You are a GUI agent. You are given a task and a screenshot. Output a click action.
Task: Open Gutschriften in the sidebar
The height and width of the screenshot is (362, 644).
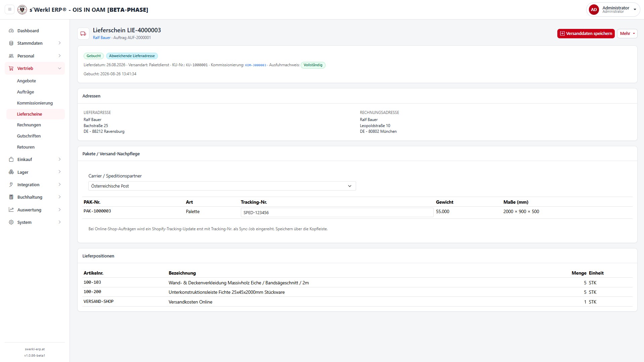pos(29,136)
